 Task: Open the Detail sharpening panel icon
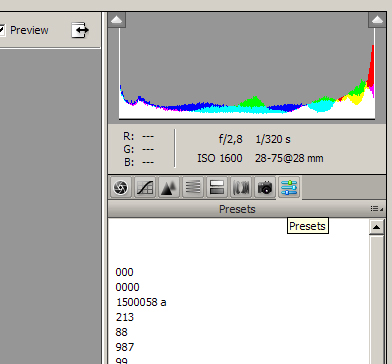169,187
